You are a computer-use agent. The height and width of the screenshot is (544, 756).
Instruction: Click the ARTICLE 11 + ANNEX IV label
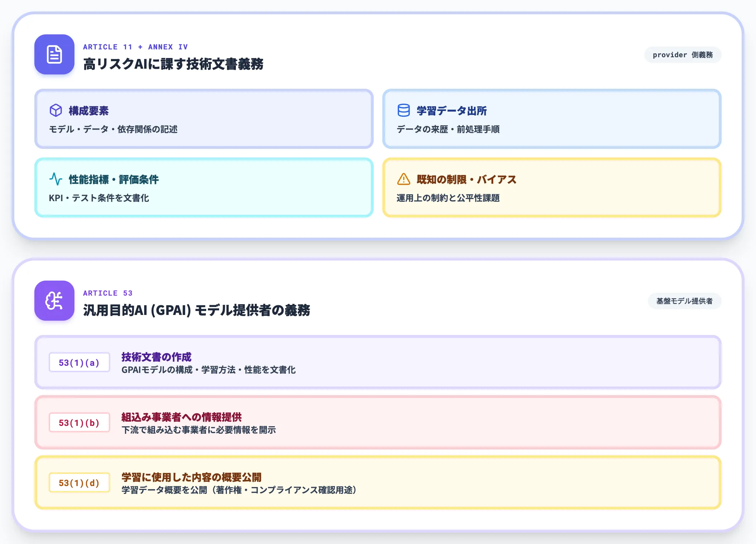(135, 47)
